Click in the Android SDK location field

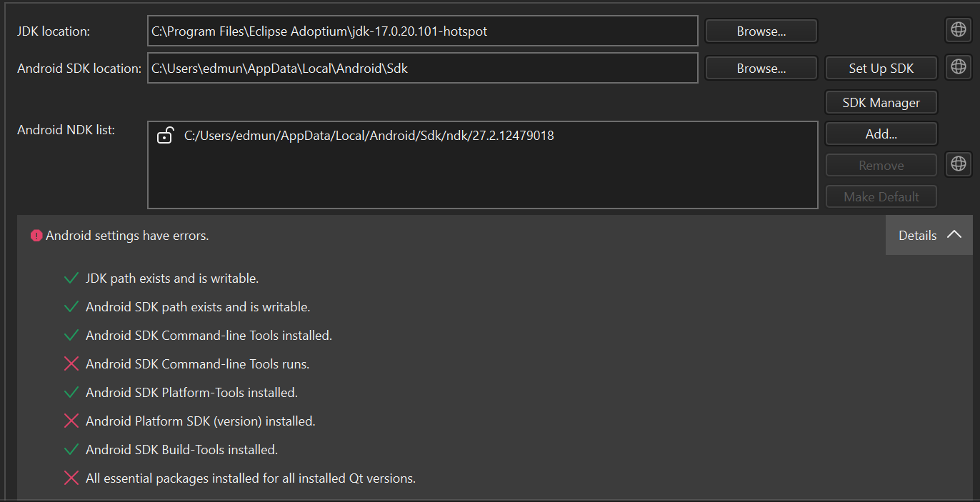click(423, 68)
